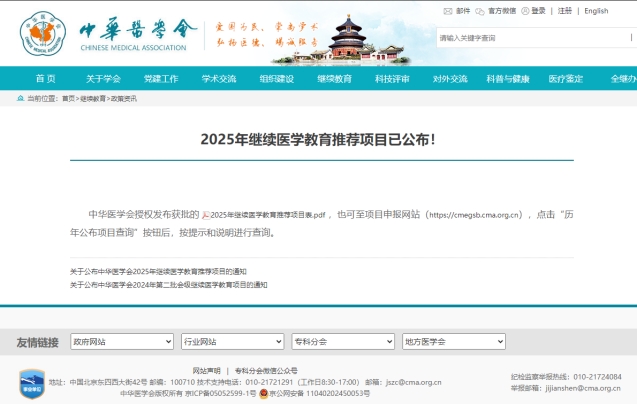Viewport: 637px width, 405px height.
Task: Open the 2024年第二批 notice link
Action: [169, 285]
